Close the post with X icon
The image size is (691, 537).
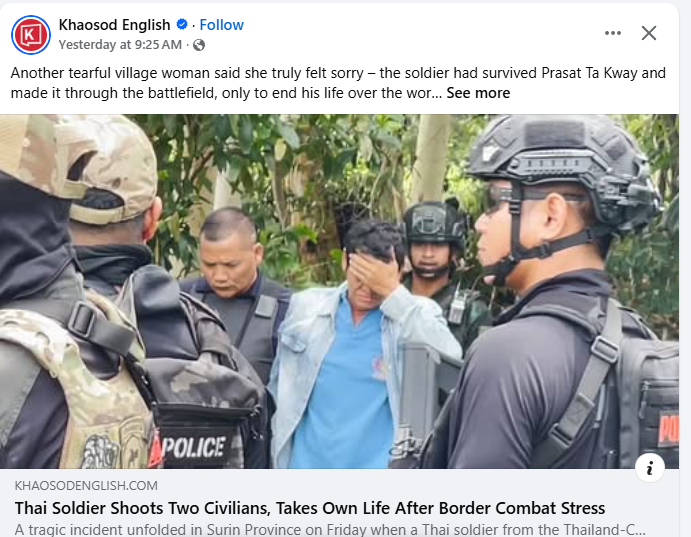coord(649,33)
